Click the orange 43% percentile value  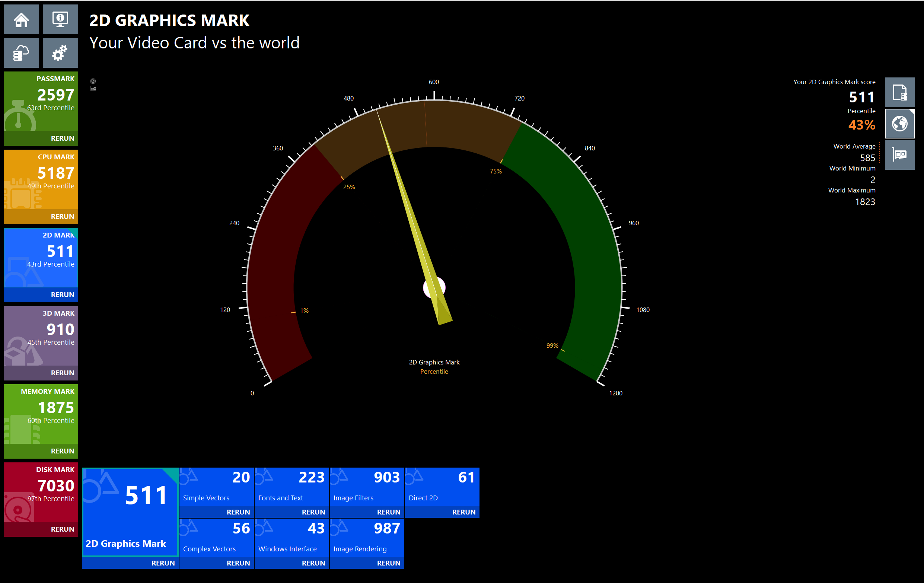(x=862, y=125)
